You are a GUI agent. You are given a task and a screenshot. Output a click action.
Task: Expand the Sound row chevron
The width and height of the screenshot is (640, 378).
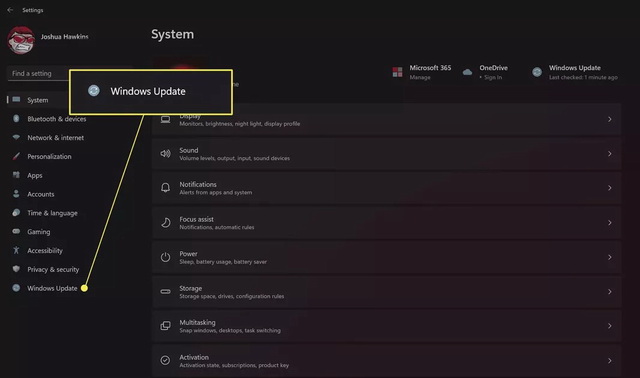(610, 154)
